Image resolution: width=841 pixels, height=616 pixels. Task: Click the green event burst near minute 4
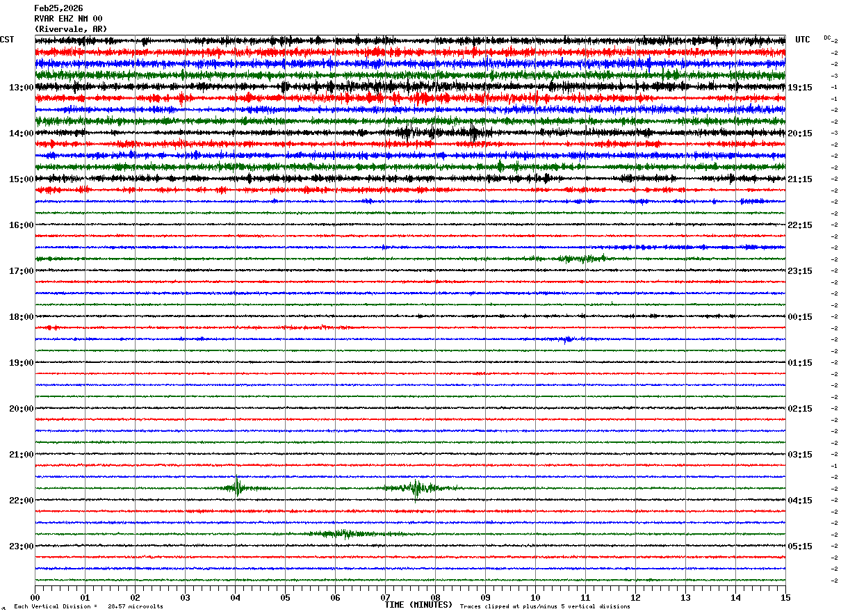coord(238,487)
